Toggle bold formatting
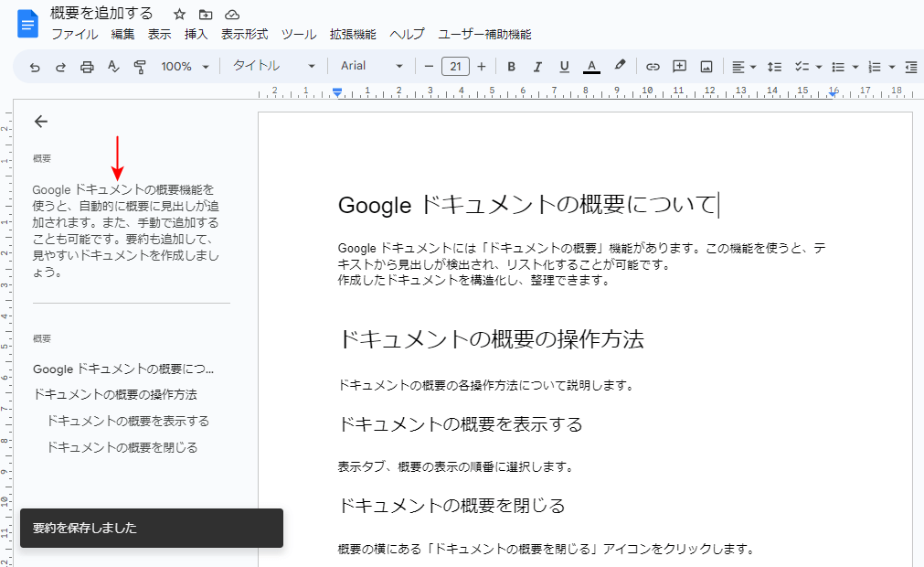Image resolution: width=924 pixels, height=567 pixels. (x=512, y=67)
